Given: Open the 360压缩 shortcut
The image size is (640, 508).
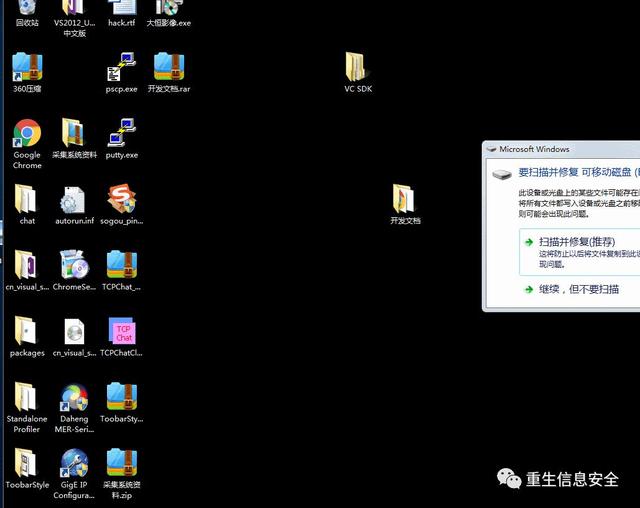Looking at the screenshot, I should (x=27, y=73).
